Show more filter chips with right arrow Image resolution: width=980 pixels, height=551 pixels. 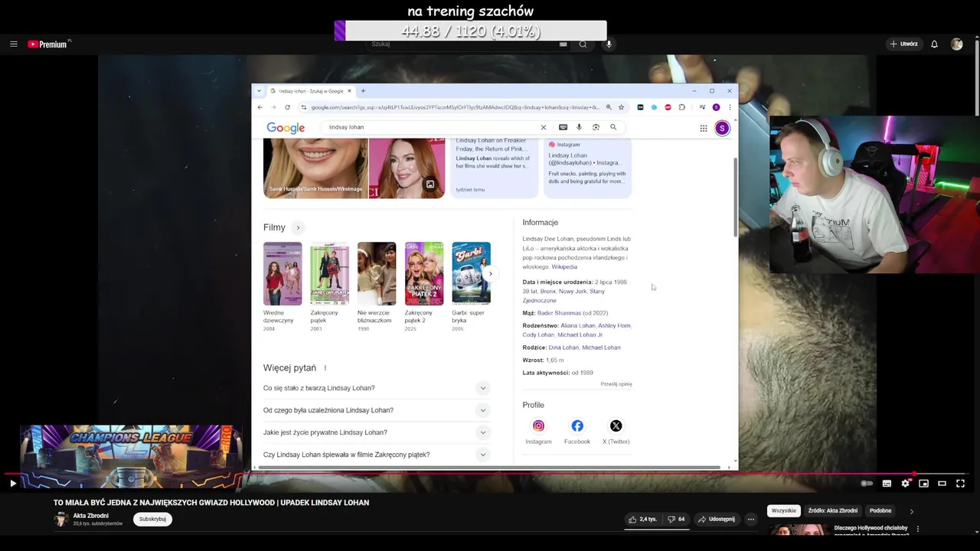tap(911, 511)
